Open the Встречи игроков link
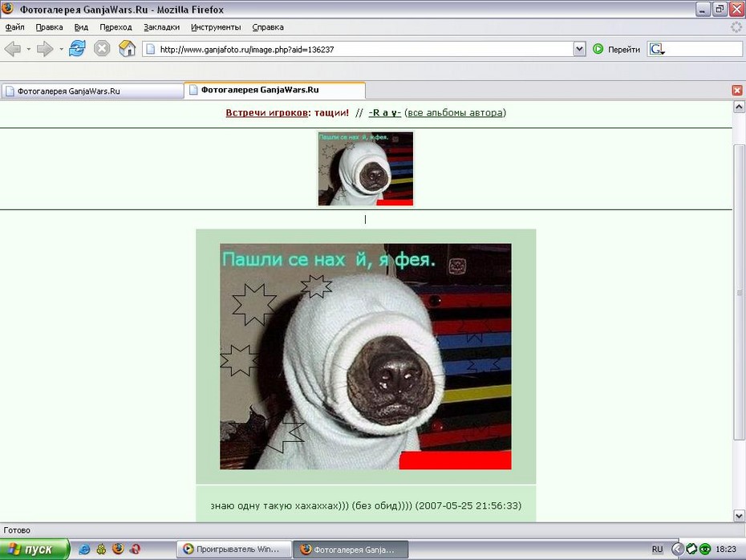Image resolution: width=746 pixels, height=560 pixels. [266, 113]
